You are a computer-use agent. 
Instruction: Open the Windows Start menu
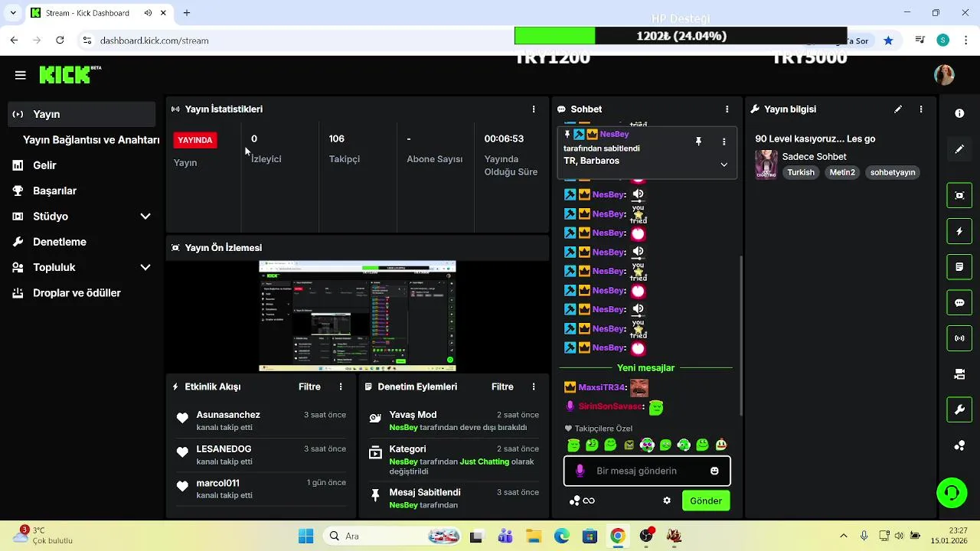(x=305, y=536)
